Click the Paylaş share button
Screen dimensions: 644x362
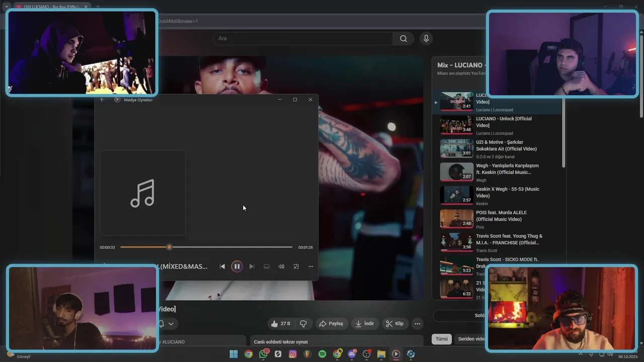coord(331,324)
